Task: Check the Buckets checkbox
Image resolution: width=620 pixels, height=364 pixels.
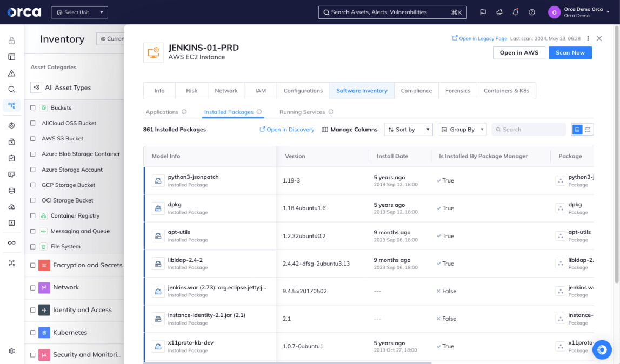Action: [x=33, y=107]
